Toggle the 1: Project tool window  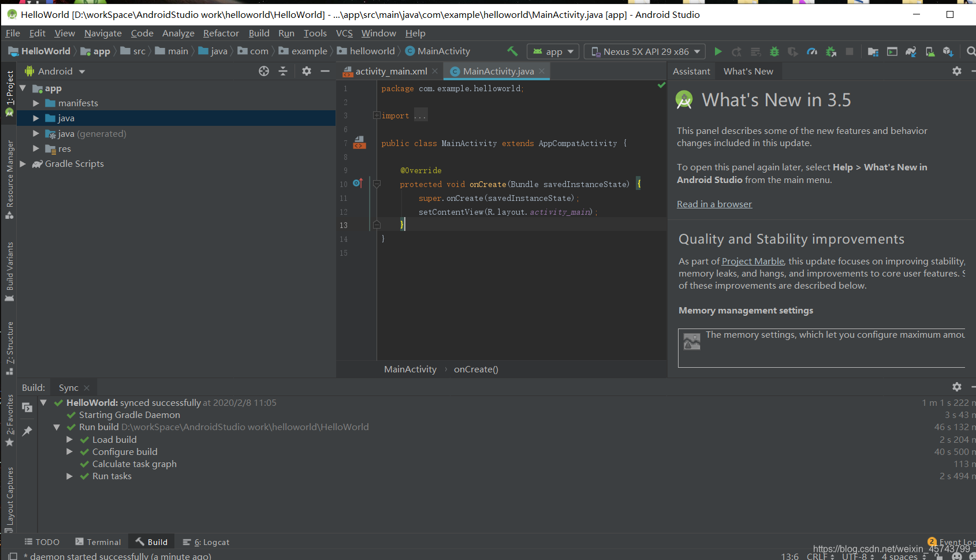coord(9,94)
